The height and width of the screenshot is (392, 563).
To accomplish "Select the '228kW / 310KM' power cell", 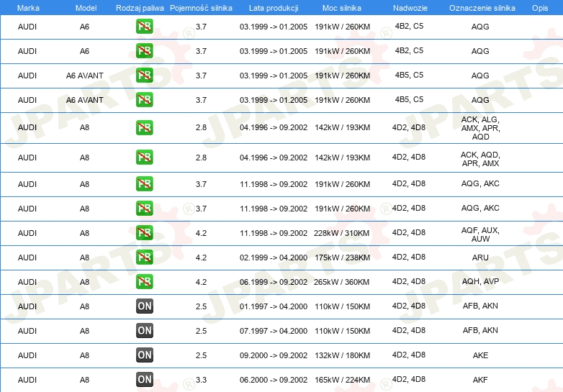I will [341, 233].
